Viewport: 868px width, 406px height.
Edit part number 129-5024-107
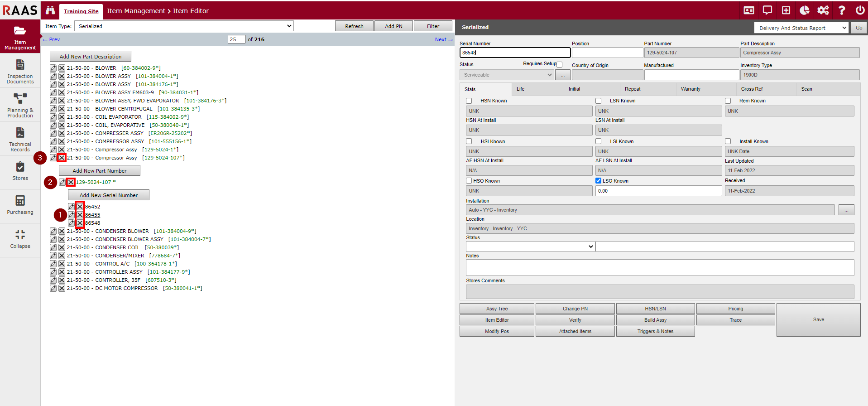pyautogui.click(x=62, y=182)
